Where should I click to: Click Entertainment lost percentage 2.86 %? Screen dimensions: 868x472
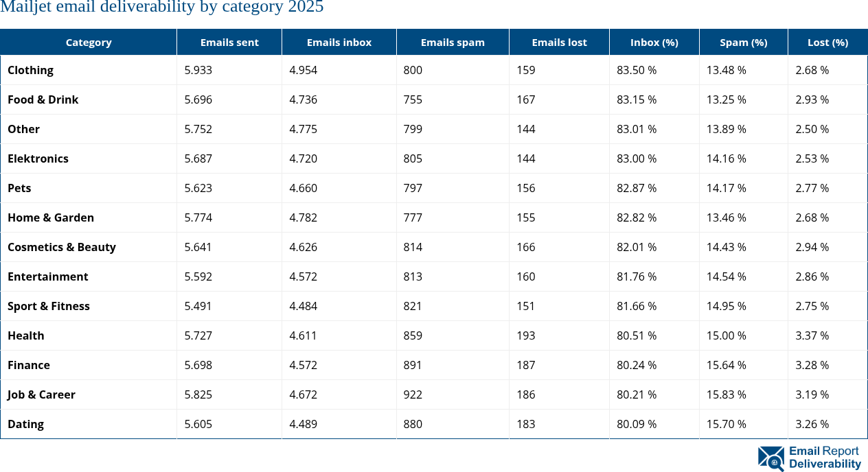point(812,276)
